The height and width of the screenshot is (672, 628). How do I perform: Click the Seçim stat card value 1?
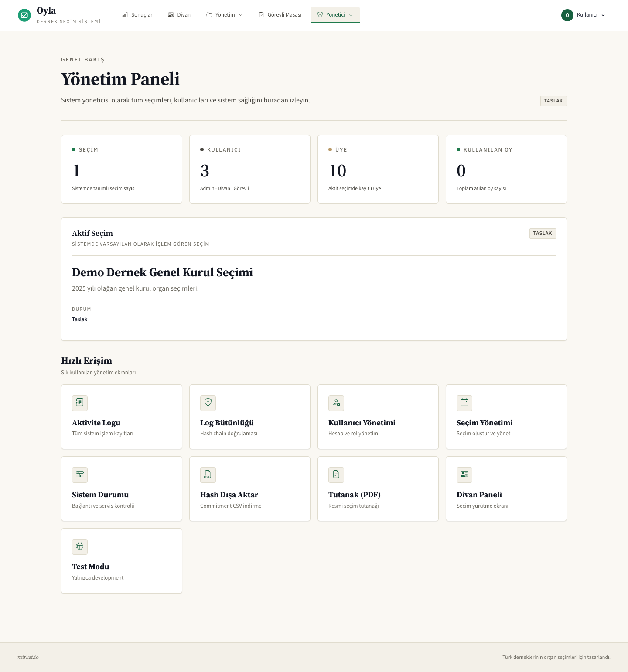(x=77, y=170)
